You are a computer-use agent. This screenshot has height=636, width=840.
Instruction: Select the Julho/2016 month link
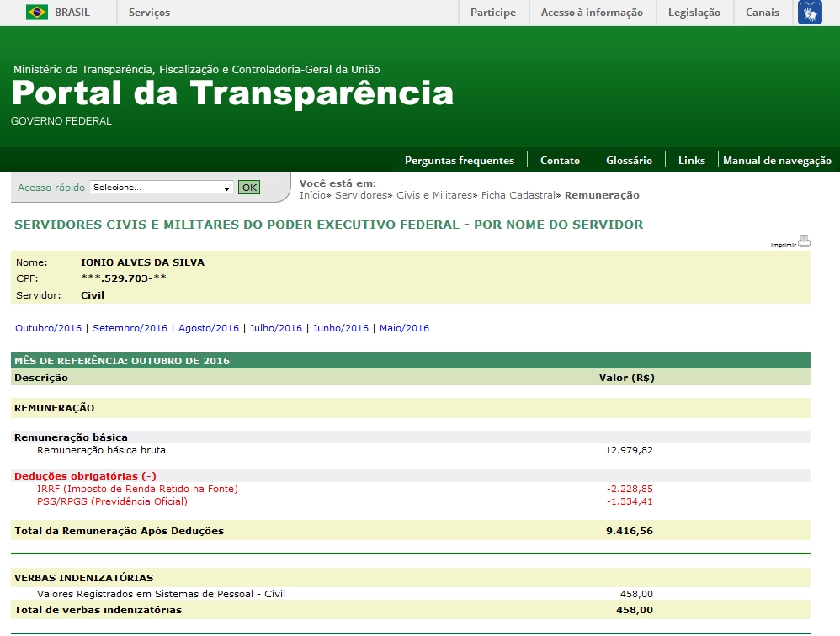275,328
